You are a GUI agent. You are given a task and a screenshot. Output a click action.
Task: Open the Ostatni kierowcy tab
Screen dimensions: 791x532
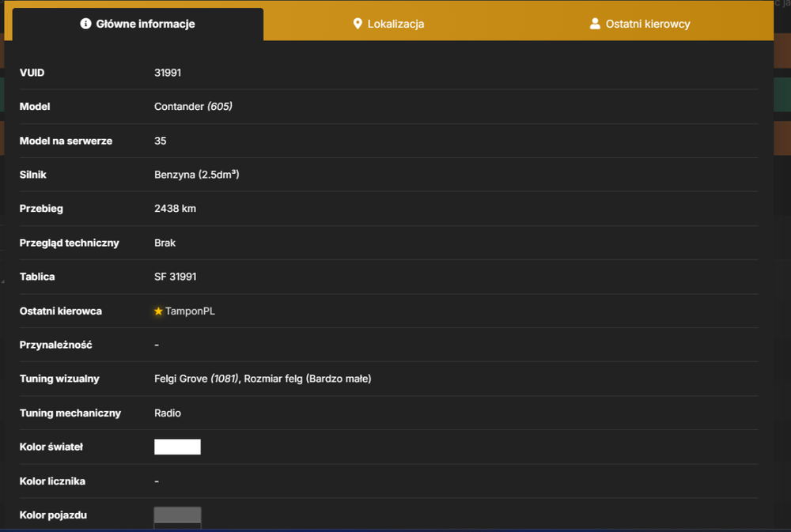(x=640, y=24)
